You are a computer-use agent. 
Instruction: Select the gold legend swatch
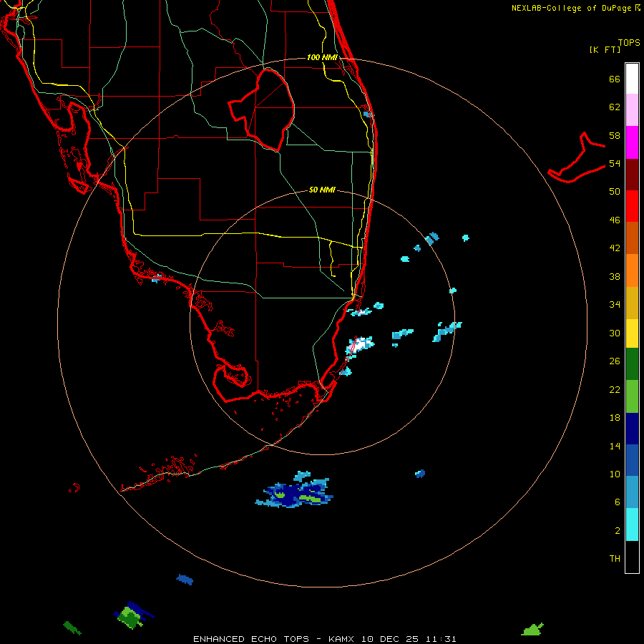632,303
